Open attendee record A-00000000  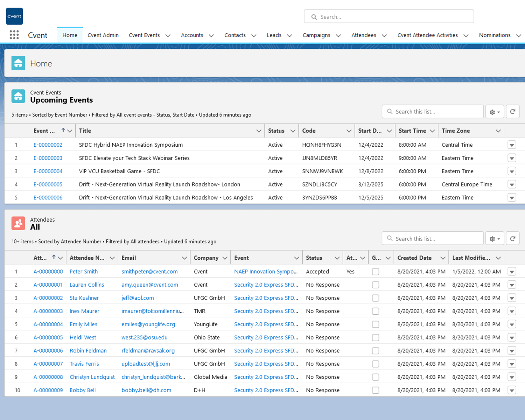click(x=48, y=272)
